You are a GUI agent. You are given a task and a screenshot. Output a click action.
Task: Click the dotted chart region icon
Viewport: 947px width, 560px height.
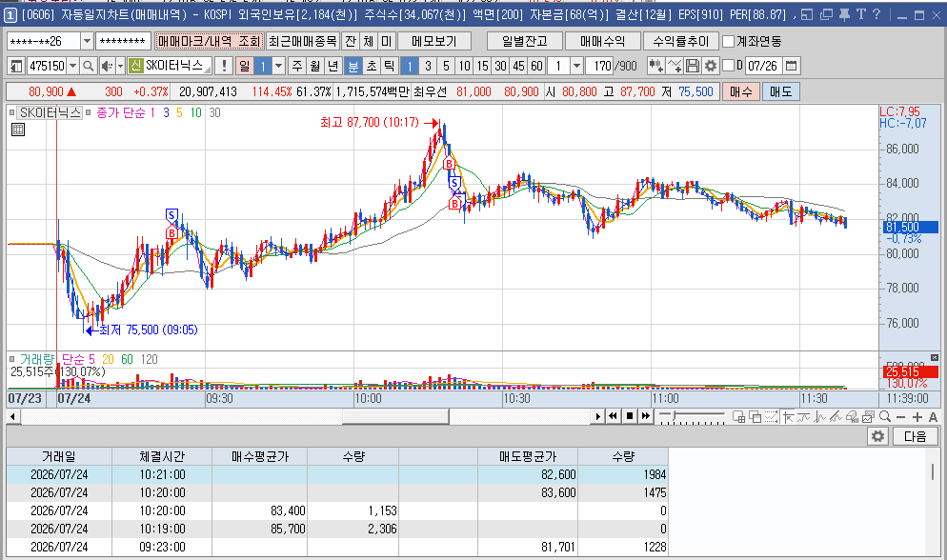pos(772,416)
